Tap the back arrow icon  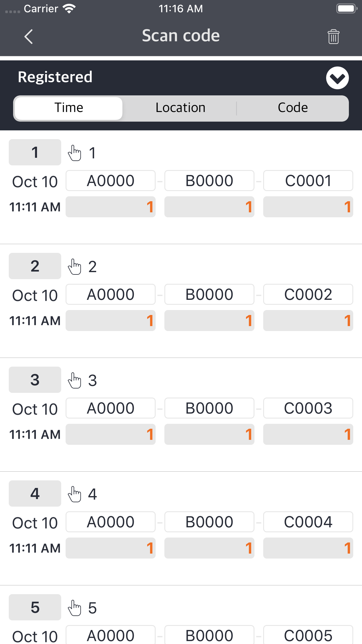pyautogui.click(x=29, y=37)
